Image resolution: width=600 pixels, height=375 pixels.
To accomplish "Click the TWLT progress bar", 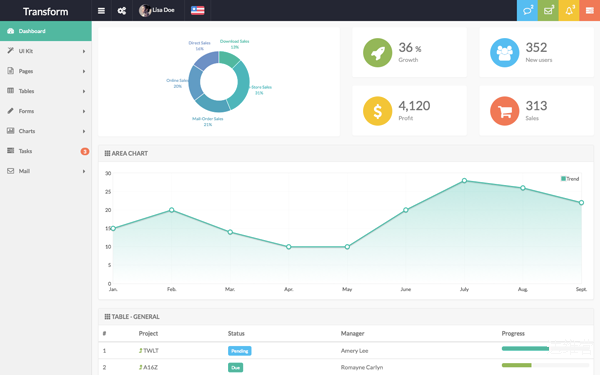I will pyautogui.click(x=545, y=349).
